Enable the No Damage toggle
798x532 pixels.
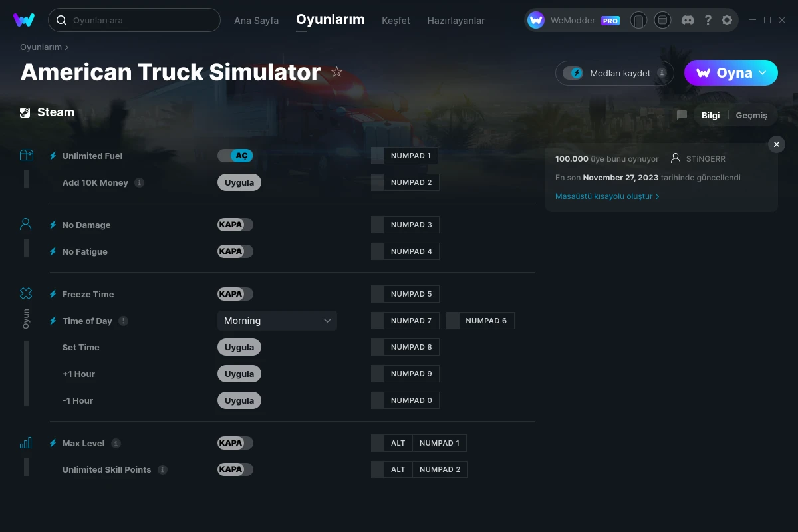coord(235,225)
